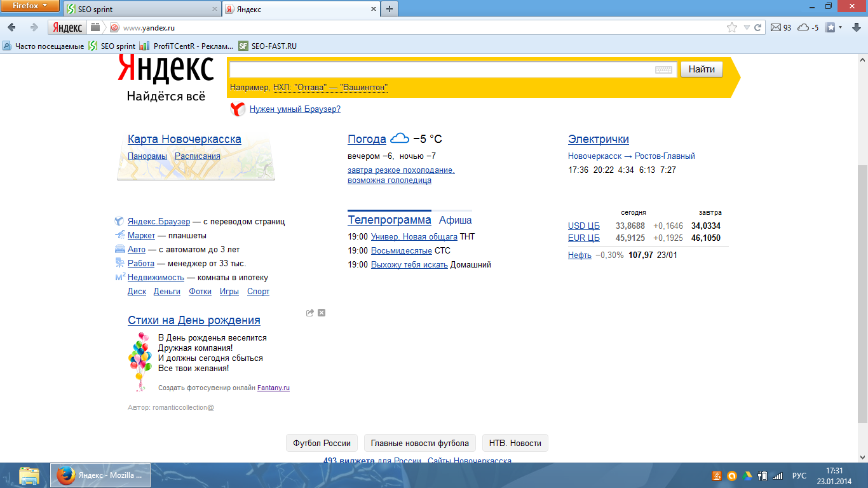Click the Firefox taskbar button
The height and width of the screenshot is (488, 868).
point(100,475)
